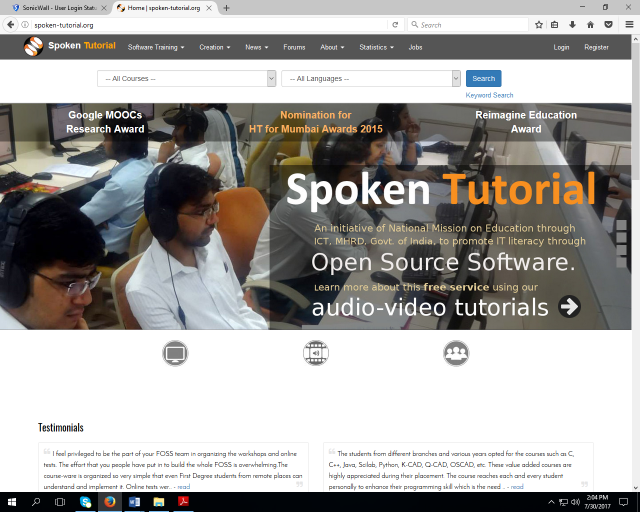Click the film strip video icon
Screen dimensions: 640x512
click(x=315, y=353)
